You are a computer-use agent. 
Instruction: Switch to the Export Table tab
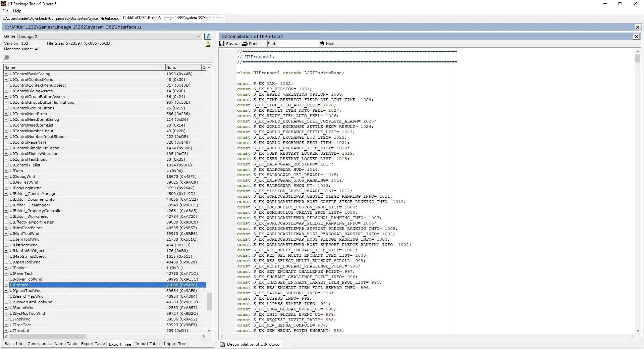click(93, 344)
